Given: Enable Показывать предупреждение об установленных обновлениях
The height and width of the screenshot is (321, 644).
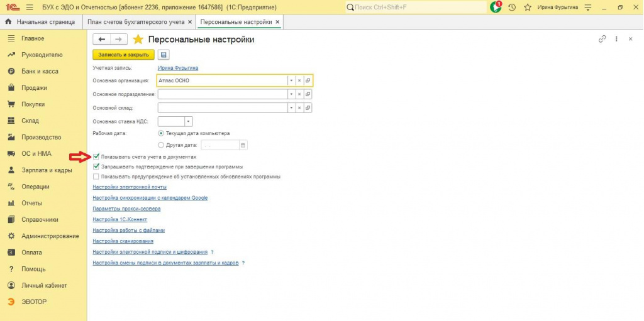Looking at the screenshot, I should tap(96, 177).
